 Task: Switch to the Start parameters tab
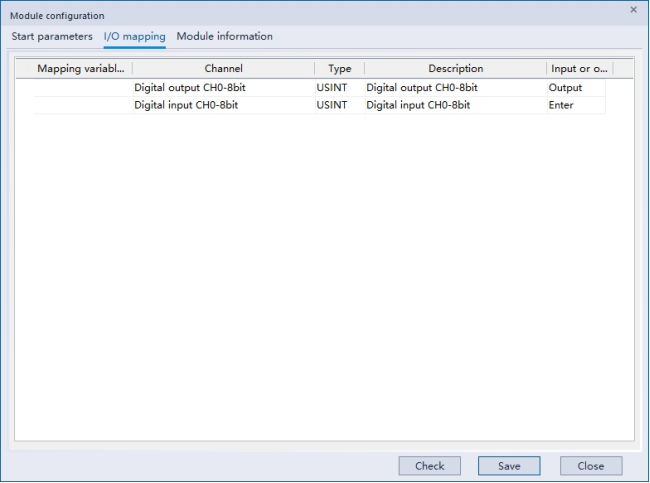pyautogui.click(x=52, y=36)
